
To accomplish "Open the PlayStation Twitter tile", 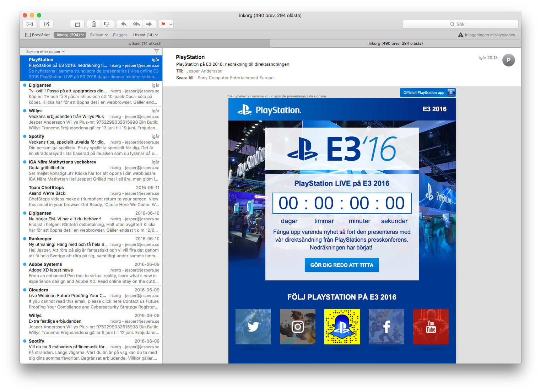I will pyautogui.click(x=253, y=327).
